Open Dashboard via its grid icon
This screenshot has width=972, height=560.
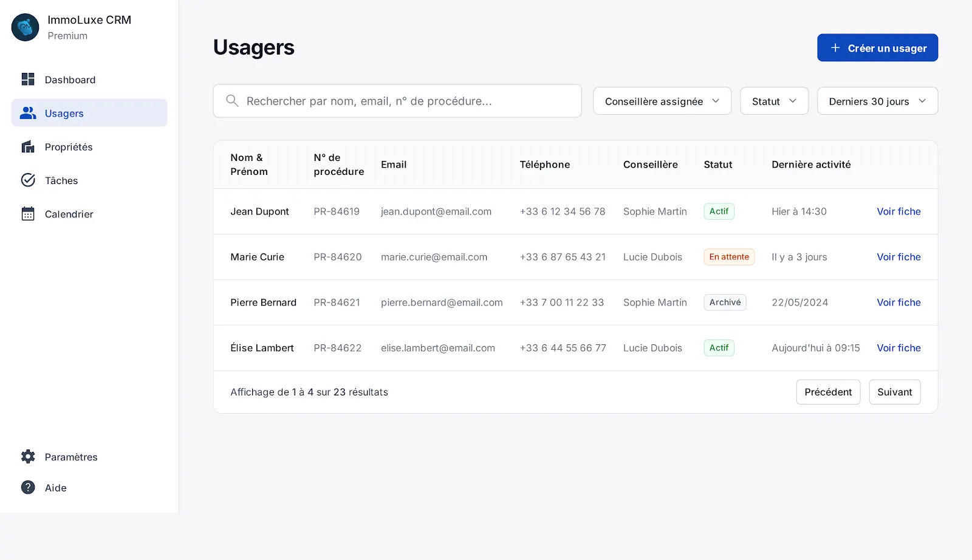[28, 79]
